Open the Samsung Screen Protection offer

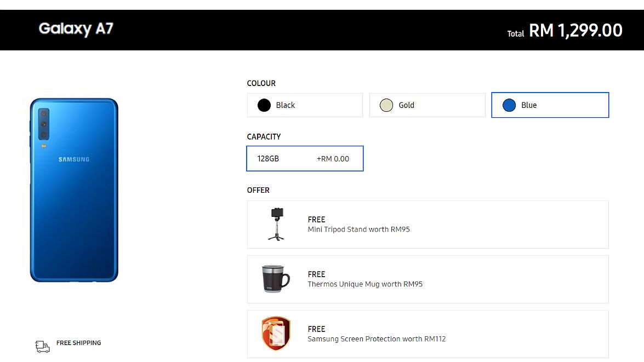[428, 334]
